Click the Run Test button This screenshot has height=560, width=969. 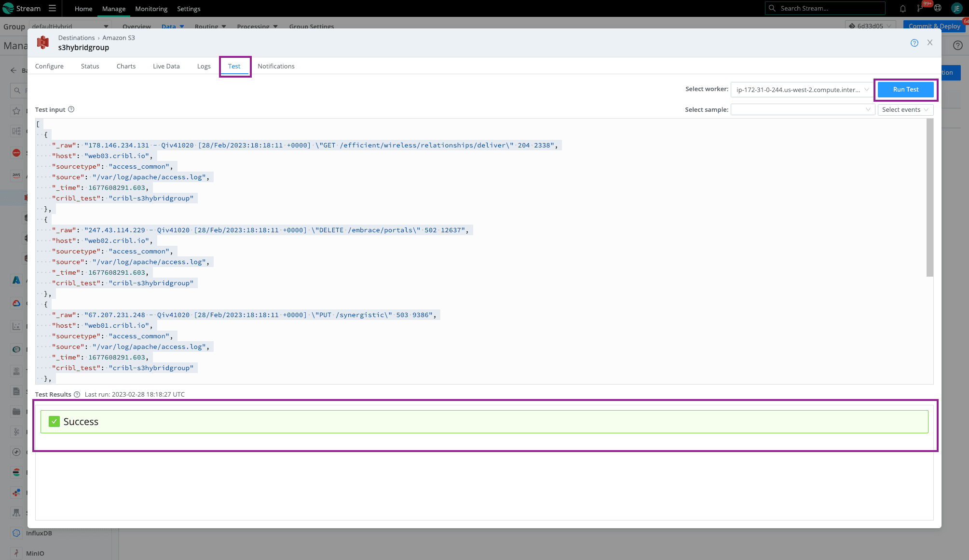(905, 90)
